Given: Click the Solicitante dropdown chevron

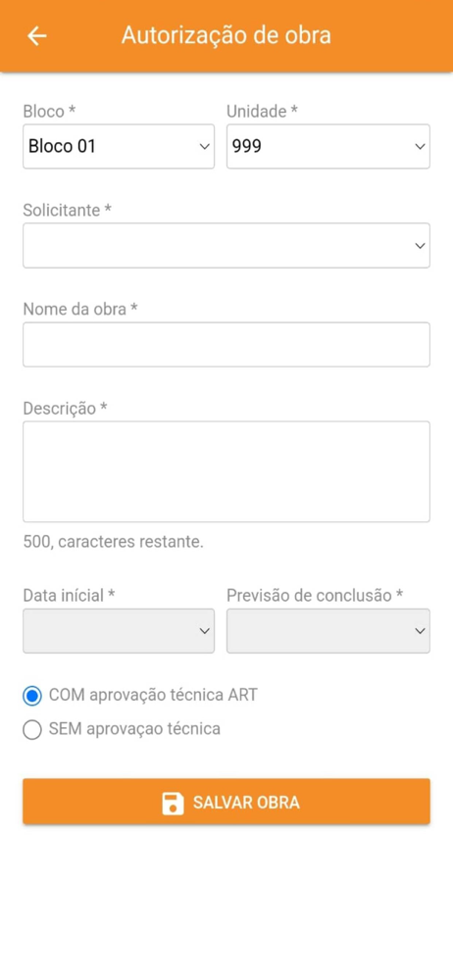Looking at the screenshot, I should 420,246.
